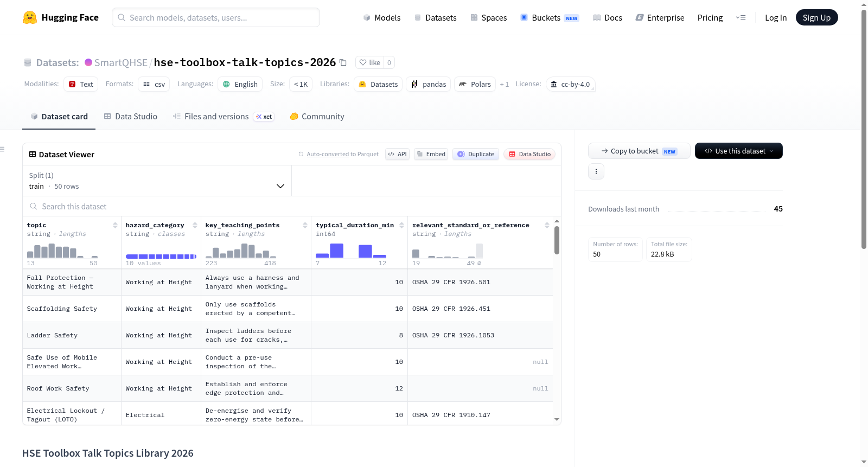Open the Community tab
Image resolution: width=868 pixels, height=467 pixels.
tap(317, 117)
